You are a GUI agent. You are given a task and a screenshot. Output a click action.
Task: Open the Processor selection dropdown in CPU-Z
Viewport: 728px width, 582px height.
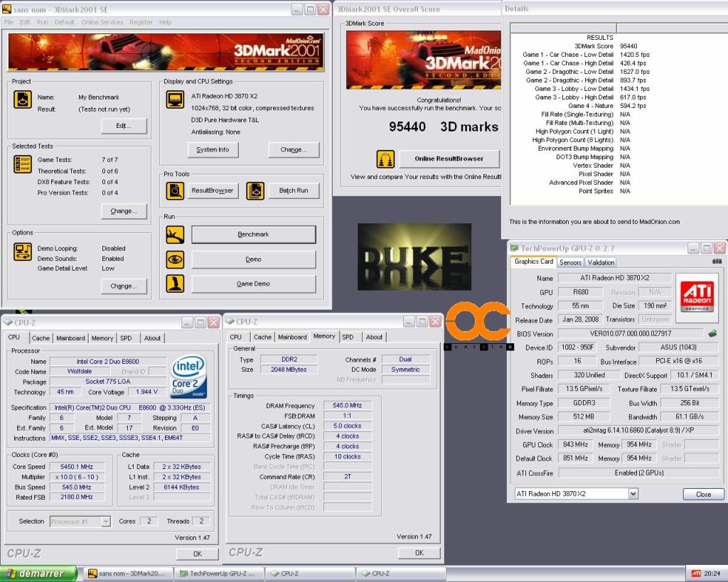click(106, 522)
